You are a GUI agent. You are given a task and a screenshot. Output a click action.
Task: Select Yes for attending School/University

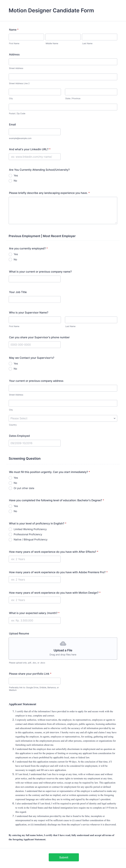coord(10,176)
